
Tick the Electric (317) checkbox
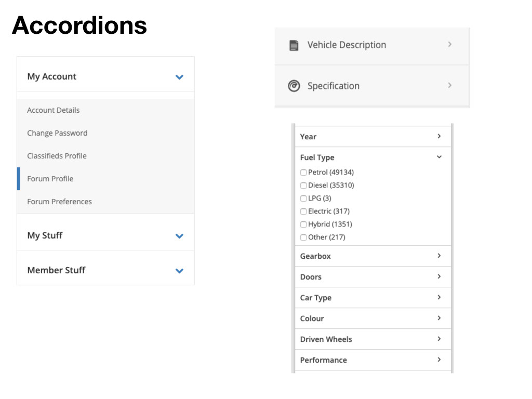pos(303,212)
